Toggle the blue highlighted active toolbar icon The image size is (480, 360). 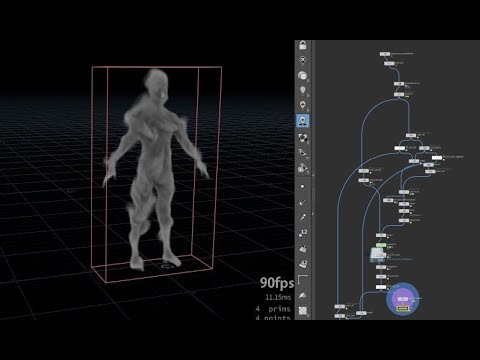point(303,120)
